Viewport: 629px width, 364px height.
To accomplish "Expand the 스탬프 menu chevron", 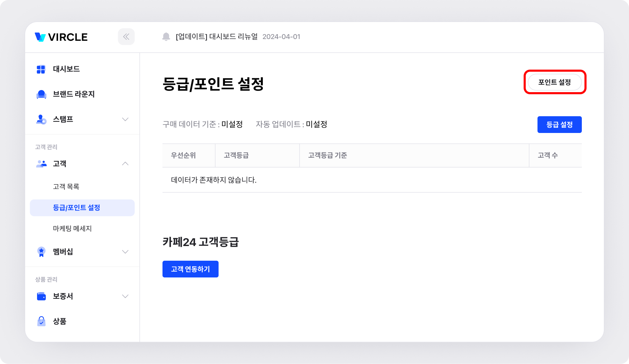I will [125, 119].
